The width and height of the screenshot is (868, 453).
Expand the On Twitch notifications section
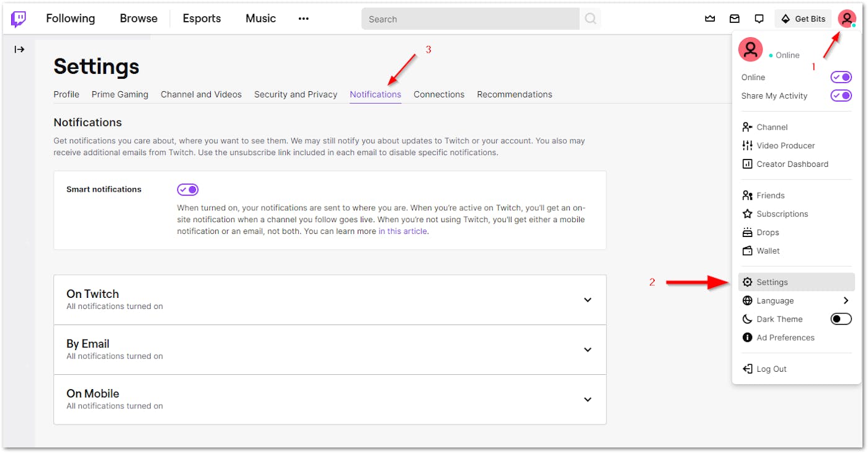[330, 300]
